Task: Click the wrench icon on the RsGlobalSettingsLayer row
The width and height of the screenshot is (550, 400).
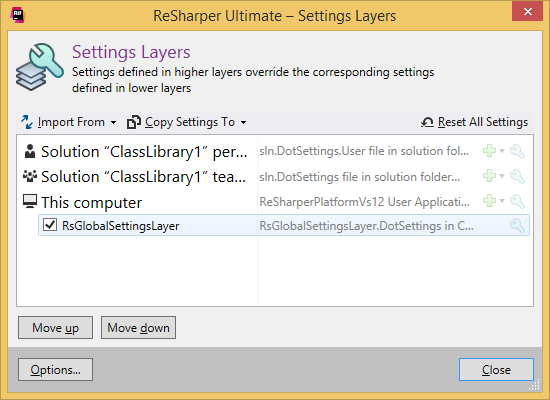Action: [x=517, y=225]
